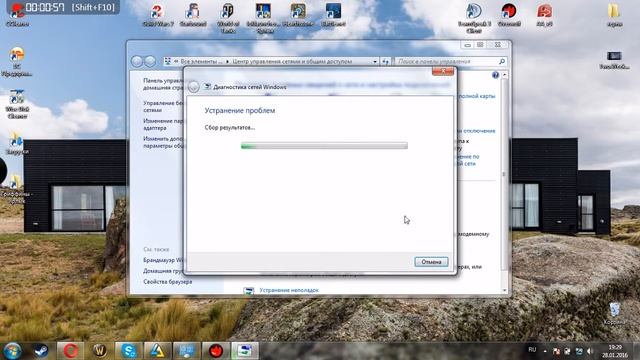Click Control Panel back navigation button
Screen dimensions: 640x360
[137, 61]
